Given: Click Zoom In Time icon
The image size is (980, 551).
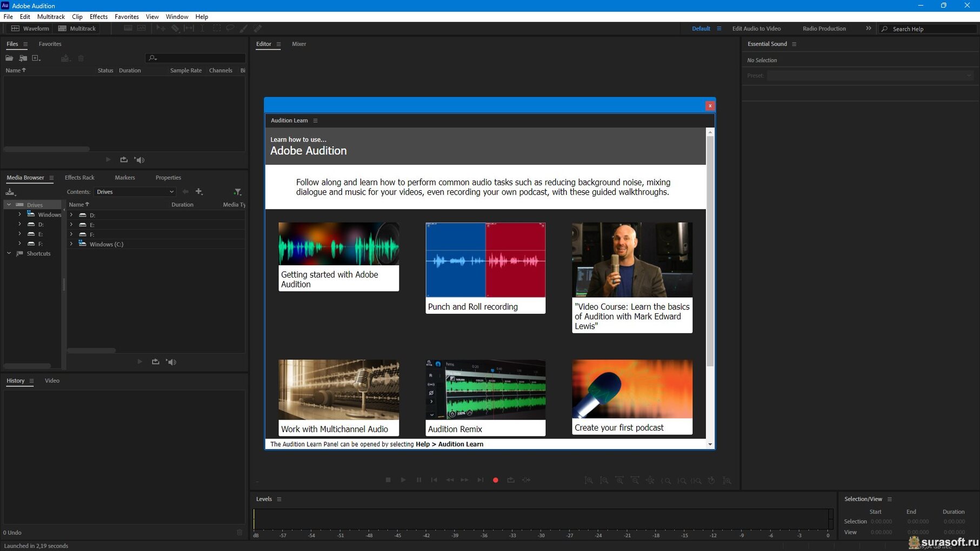Looking at the screenshot, I should (619, 480).
